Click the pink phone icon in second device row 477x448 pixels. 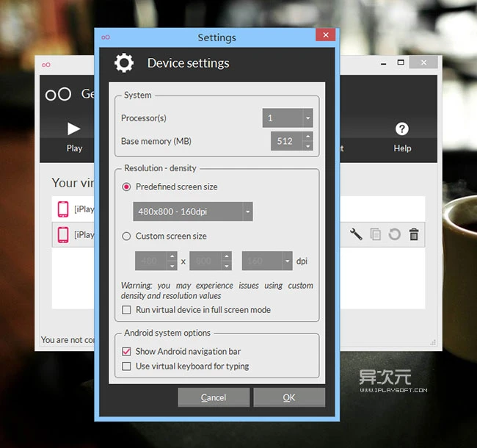63,234
